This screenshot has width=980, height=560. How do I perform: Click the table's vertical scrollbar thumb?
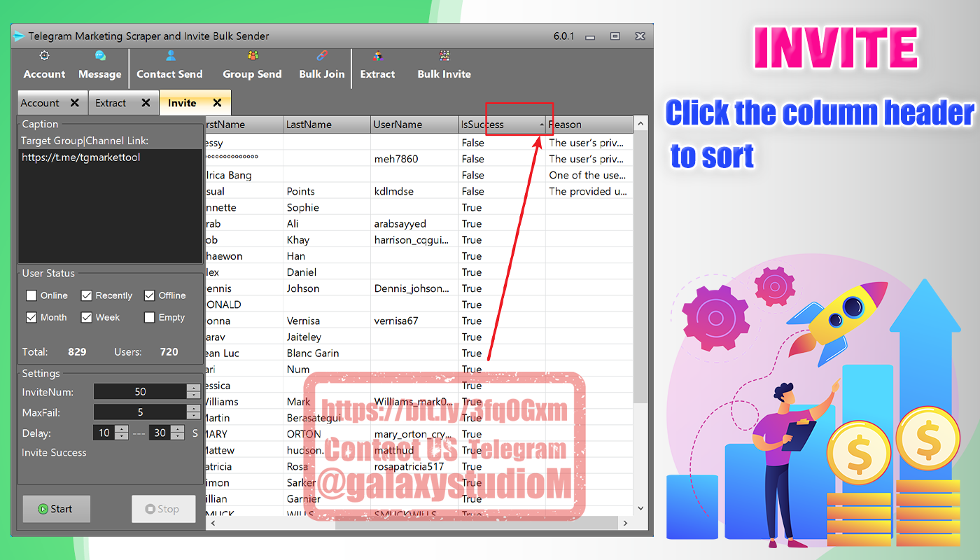coord(640,268)
